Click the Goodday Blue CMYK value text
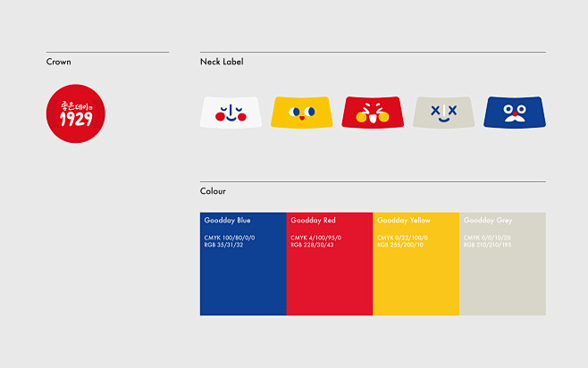The height and width of the screenshot is (368, 588). (230, 238)
